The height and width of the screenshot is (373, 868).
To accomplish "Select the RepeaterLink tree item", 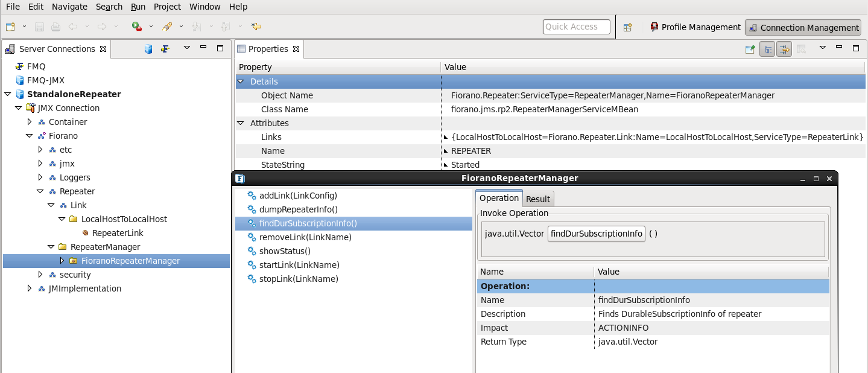I will [117, 233].
